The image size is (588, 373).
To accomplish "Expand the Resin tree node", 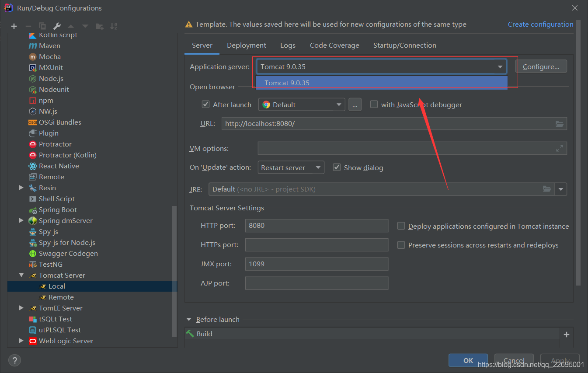I will point(21,188).
